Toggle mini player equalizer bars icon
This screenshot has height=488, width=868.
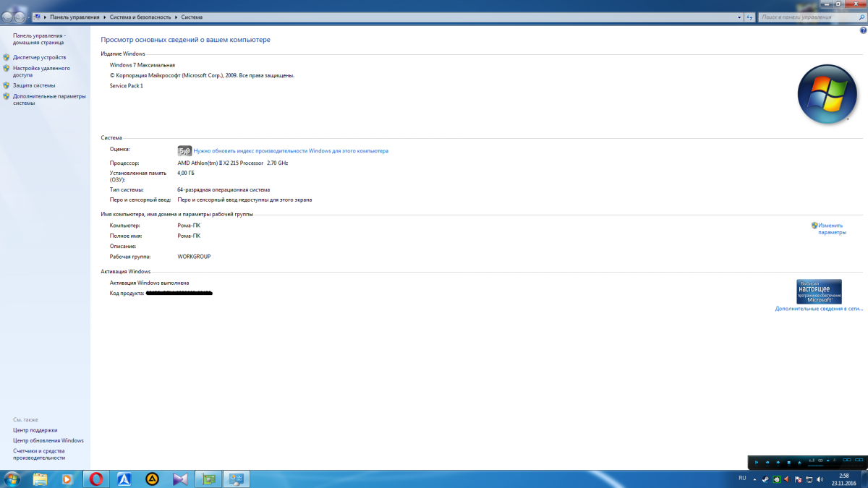pos(812,461)
